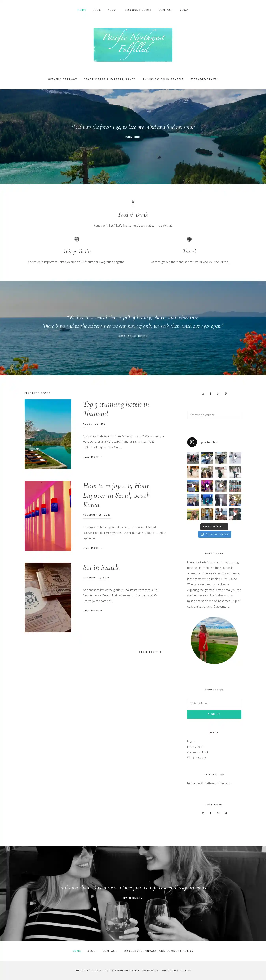The width and height of the screenshot is (266, 980).
Task: Open the Thailand hotels post thumbnail
Action: 48,434
